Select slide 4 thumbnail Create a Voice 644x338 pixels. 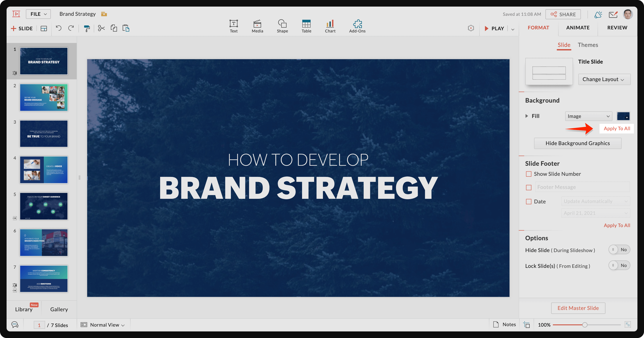click(44, 170)
